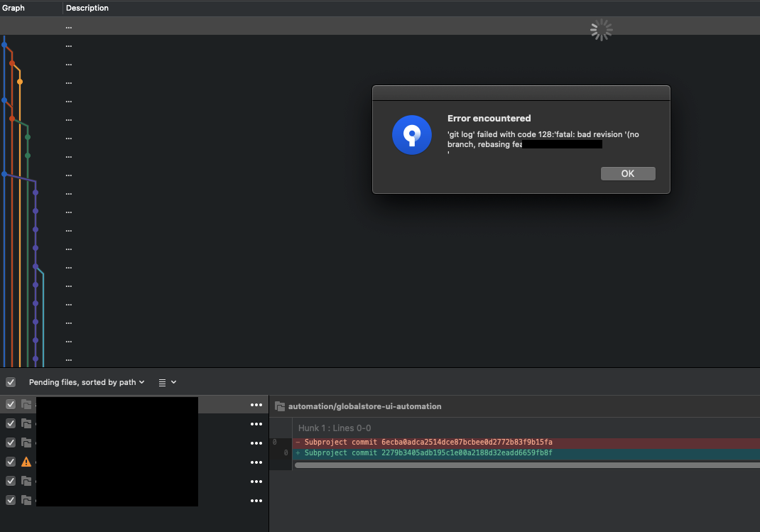Click the "automation/globalstore-ui-automation" diff header
The height and width of the screenshot is (532, 760).
pyautogui.click(x=364, y=406)
